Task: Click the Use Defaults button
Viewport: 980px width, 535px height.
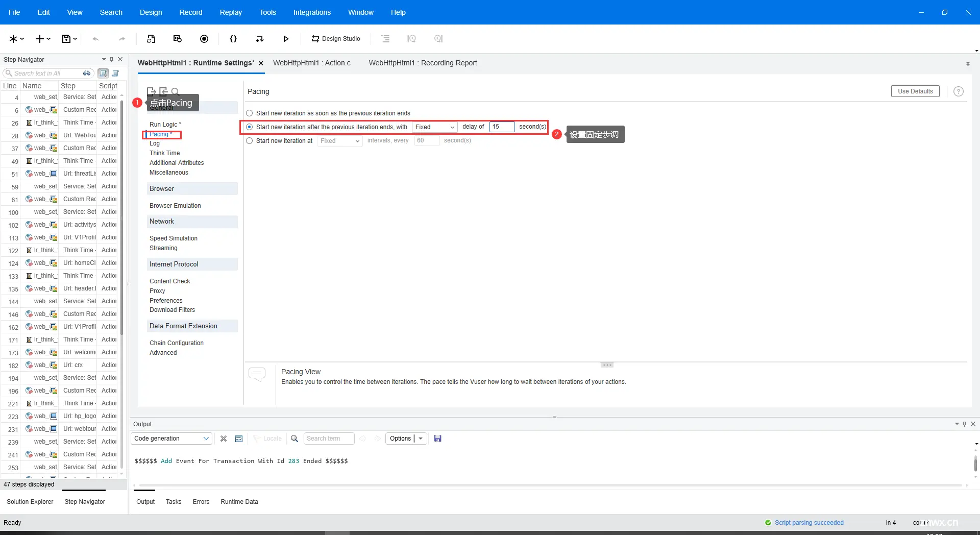Action: tap(915, 91)
